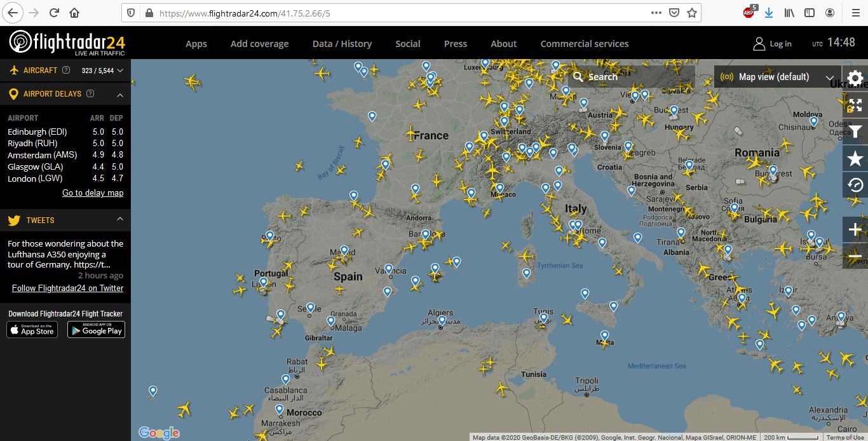Click the Google Play download badge
Image resolution: width=868 pixels, height=441 pixels.
click(96, 330)
